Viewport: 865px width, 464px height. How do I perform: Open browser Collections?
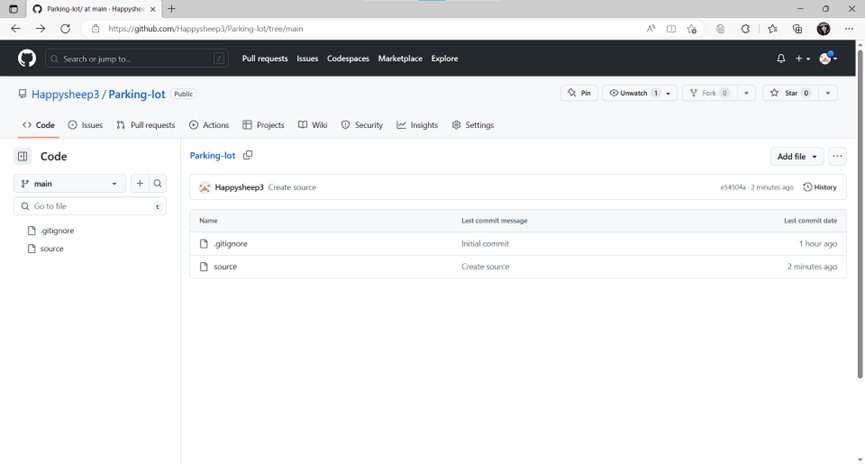click(x=797, y=29)
